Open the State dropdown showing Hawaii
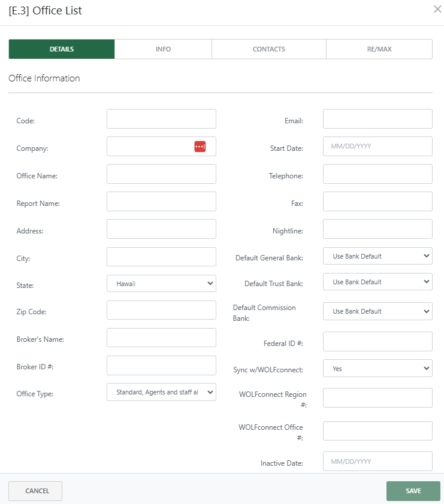The height and width of the screenshot is (504, 444). coord(161,283)
